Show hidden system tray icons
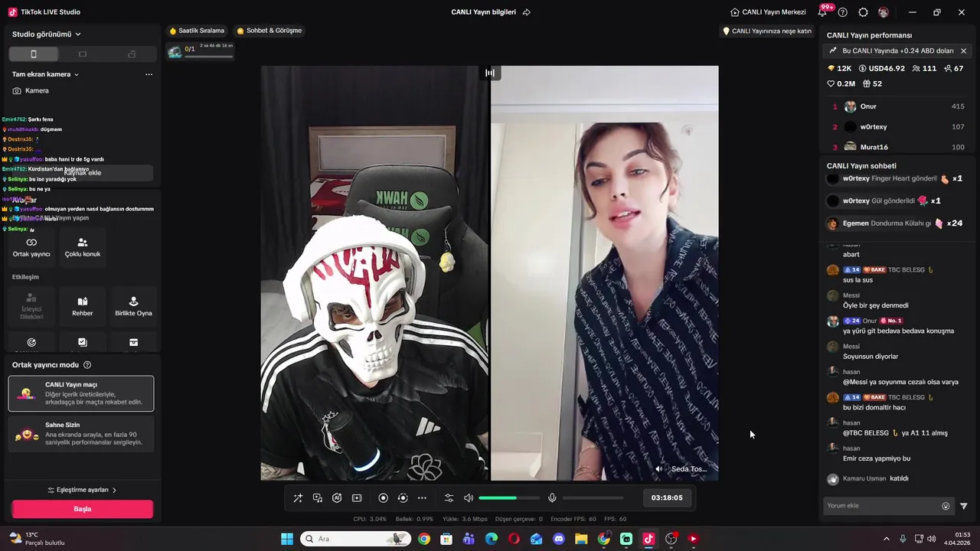 point(887,539)
